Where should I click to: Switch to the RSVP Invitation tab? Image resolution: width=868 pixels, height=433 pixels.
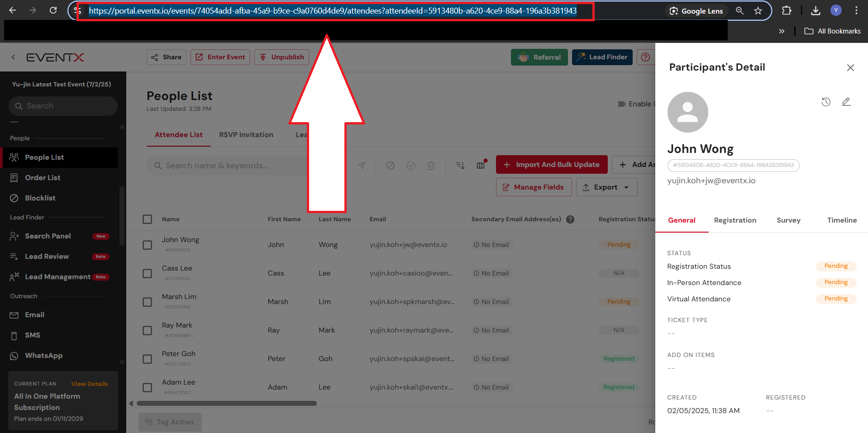246,135
